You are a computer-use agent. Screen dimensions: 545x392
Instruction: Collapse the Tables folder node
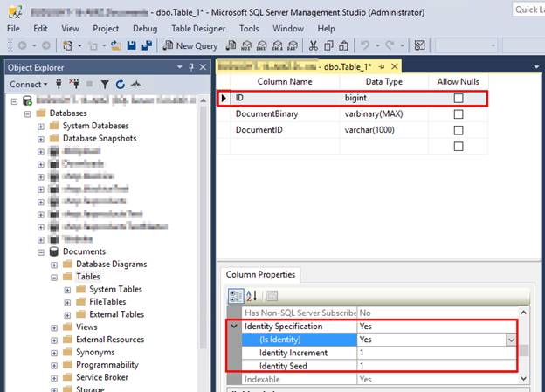(x=54, y=278)
